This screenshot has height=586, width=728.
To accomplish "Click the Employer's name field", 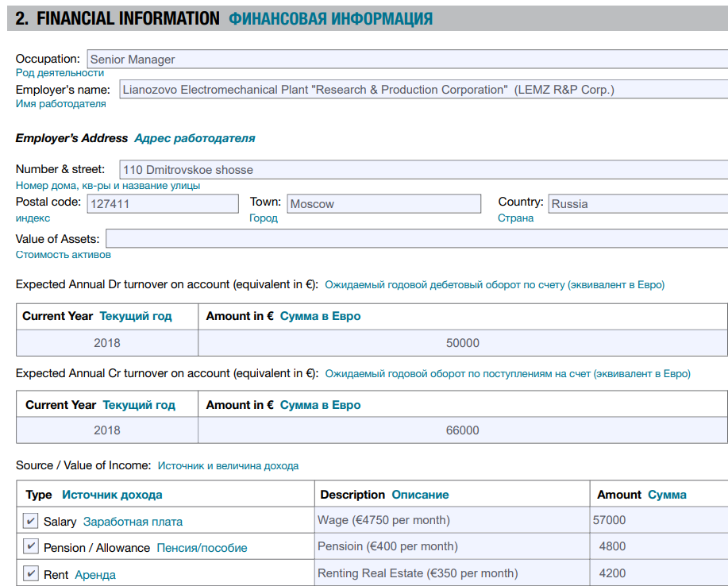I will coord(422,90).
